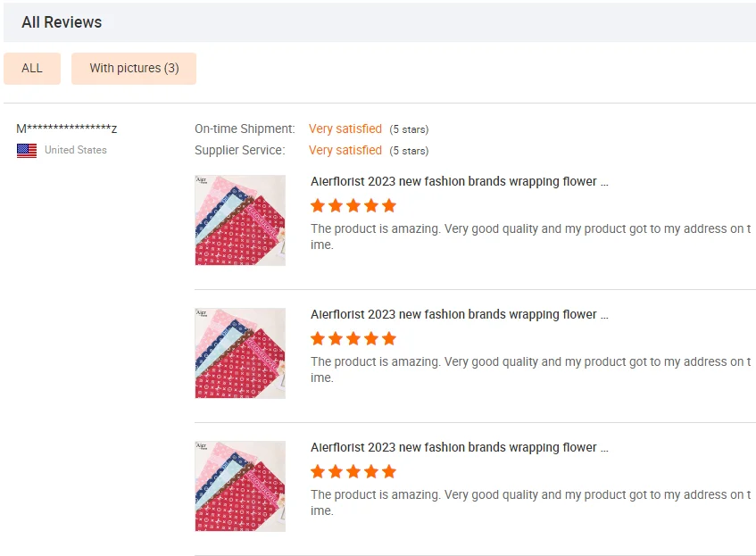Open third review's Aierflorist product title link

459,448
